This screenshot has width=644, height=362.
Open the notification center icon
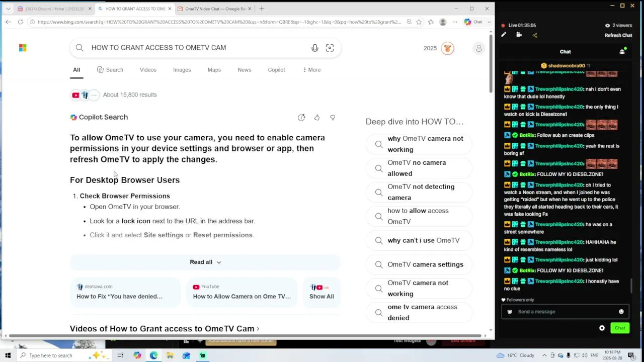(631, 355)
